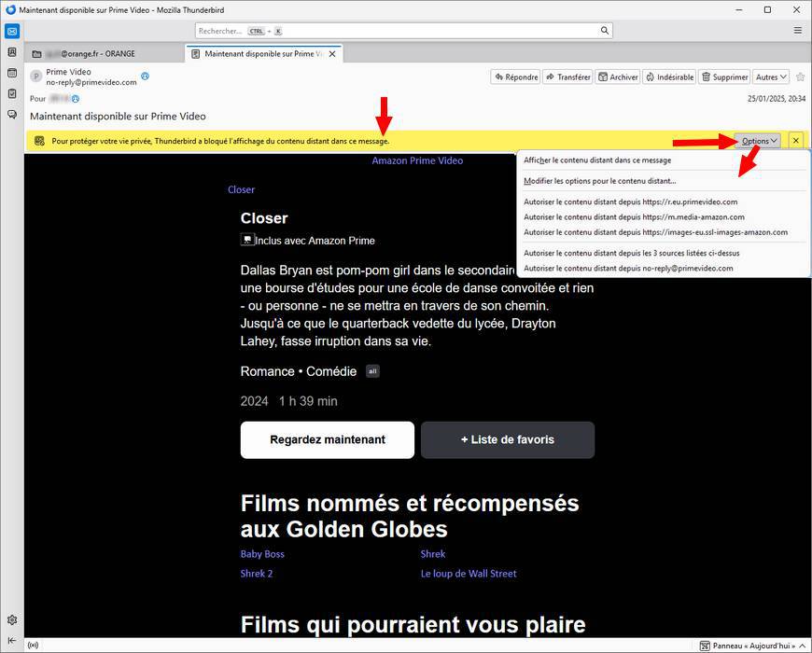The width and height of the screenshot is (812, 653).
Task: Click the online status icon in status bar
Action: click(34, 646)
